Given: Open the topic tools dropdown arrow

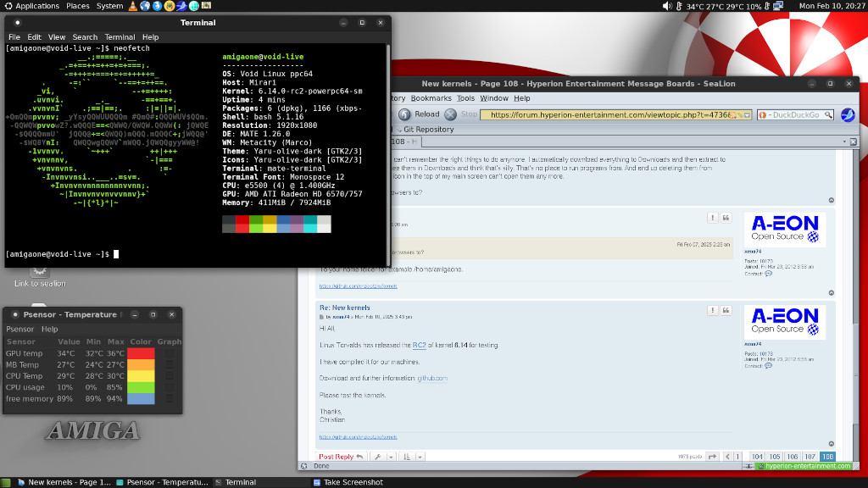Looking at the screenshot, I should pos(391,457).
